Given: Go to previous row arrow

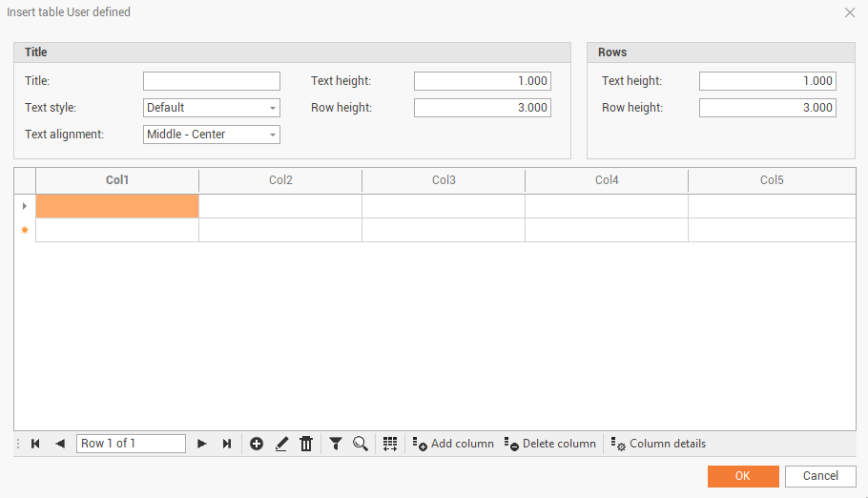Looking at the screenshot, I should point(60,444).
